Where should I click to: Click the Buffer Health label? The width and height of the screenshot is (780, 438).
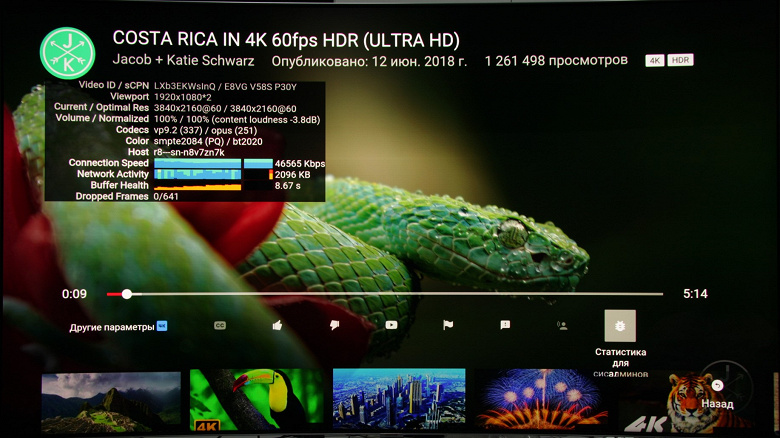[x=119, y=185]
